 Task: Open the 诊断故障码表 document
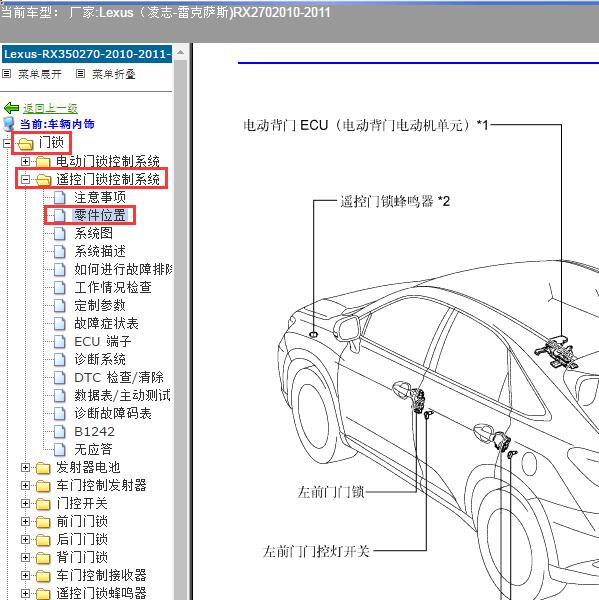pyautogui.click(x=113, y=413)
